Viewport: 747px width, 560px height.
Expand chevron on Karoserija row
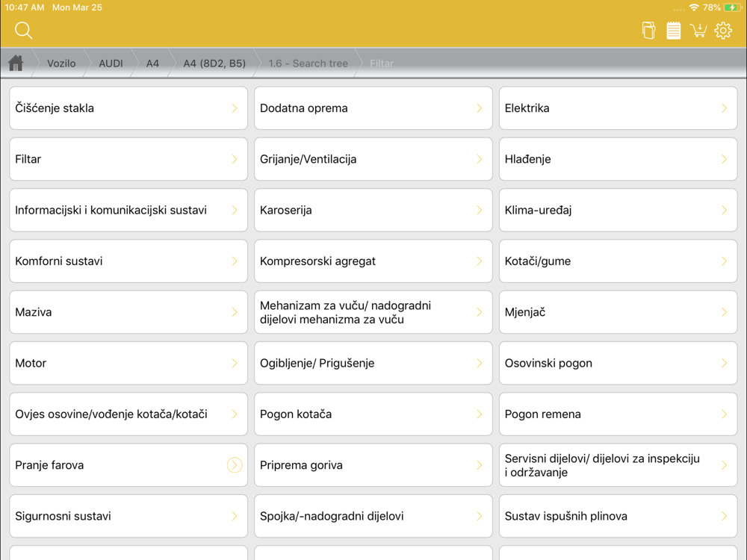pyautogui.click(x=480, y=210)
